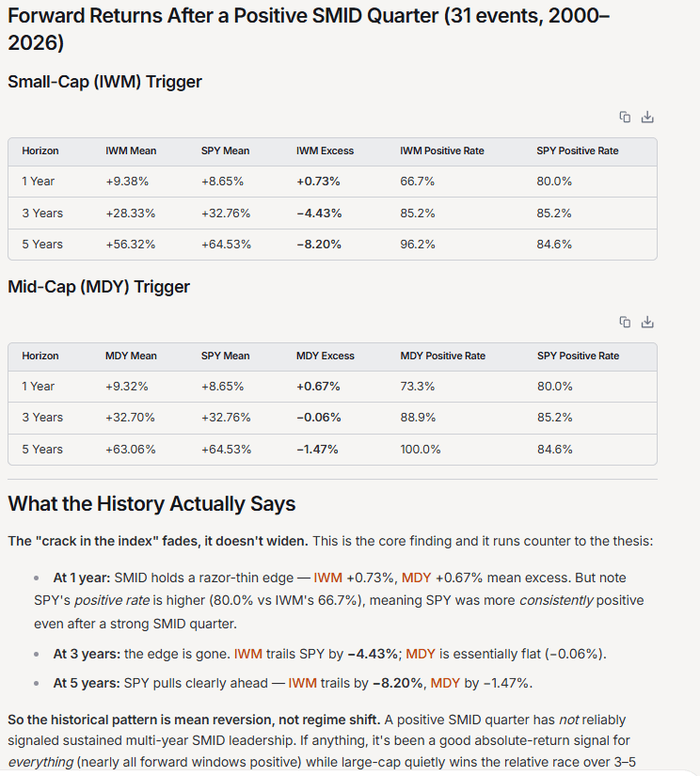Image resolution: width=700 pixels, height=776 pixels.
Task: Select the −8.20% cell in the IWM table
Action: click(319, 245)
